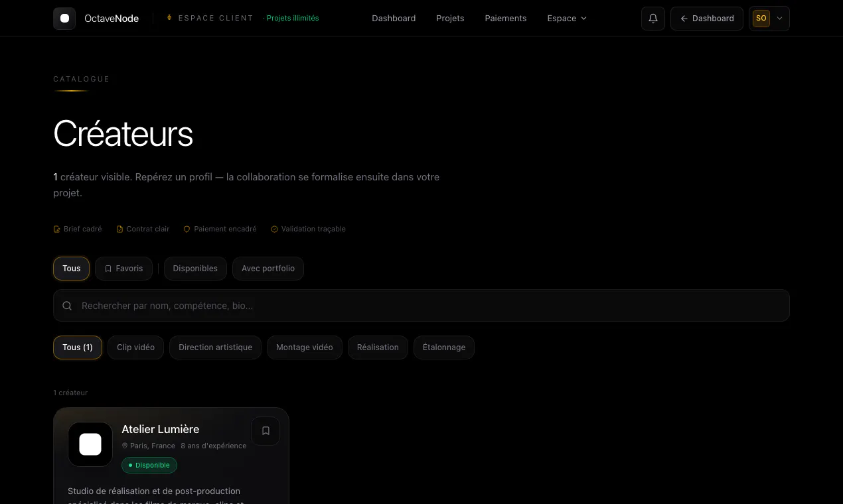Click the search magnifier icon
Screen dimensions: 843x504
click(x=67, y=306)
